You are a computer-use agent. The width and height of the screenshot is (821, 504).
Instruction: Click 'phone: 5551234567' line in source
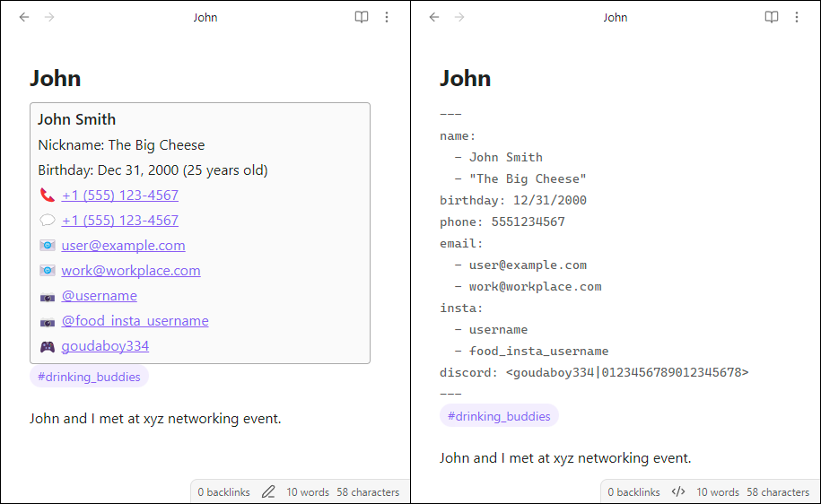point(502,222)
